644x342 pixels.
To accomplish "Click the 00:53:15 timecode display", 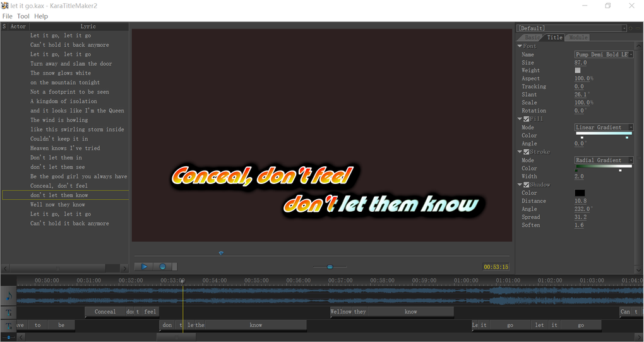I will click(496, 267).
